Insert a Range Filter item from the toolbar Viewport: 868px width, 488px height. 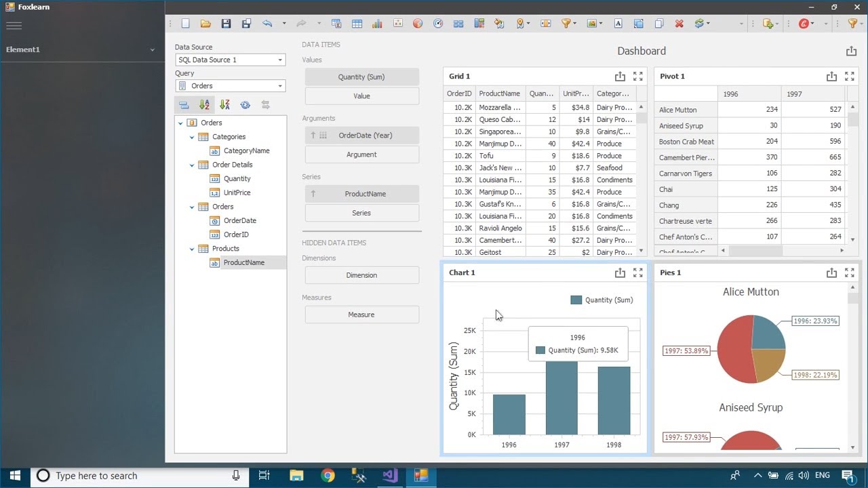pyautogui.click(x=546, y=24)
